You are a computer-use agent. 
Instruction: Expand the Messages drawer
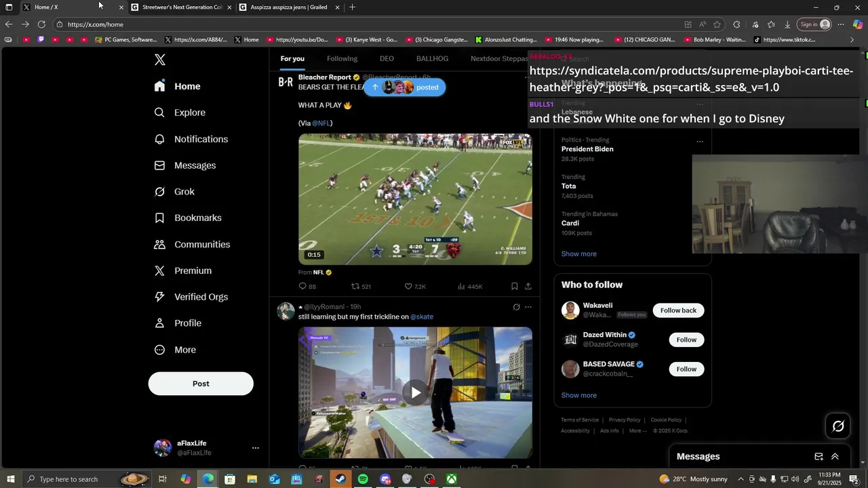click(x=835, y=457)
